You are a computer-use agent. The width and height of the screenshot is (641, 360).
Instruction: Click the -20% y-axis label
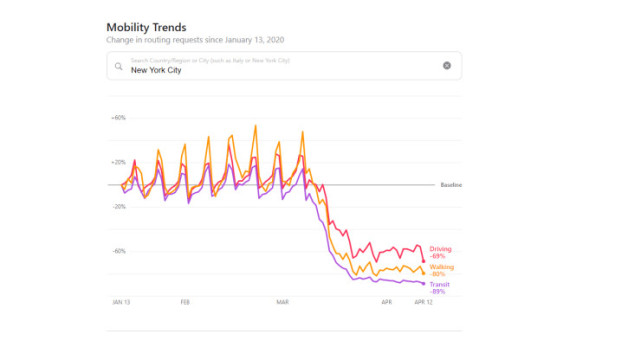point(119,207)
